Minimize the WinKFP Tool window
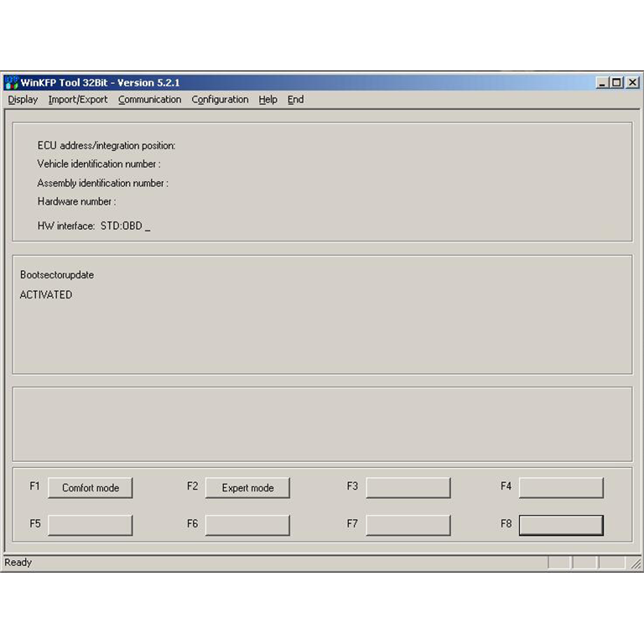Image resolution: width=644 pixels, height=644 pixels. (602, 82)
